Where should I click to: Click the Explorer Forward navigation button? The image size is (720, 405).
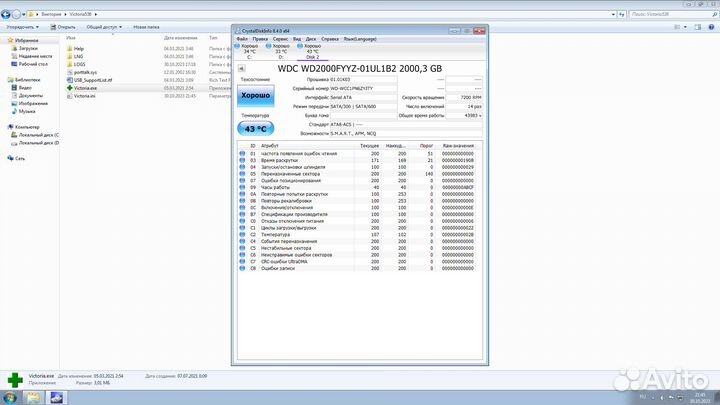[x=16, y=14]
